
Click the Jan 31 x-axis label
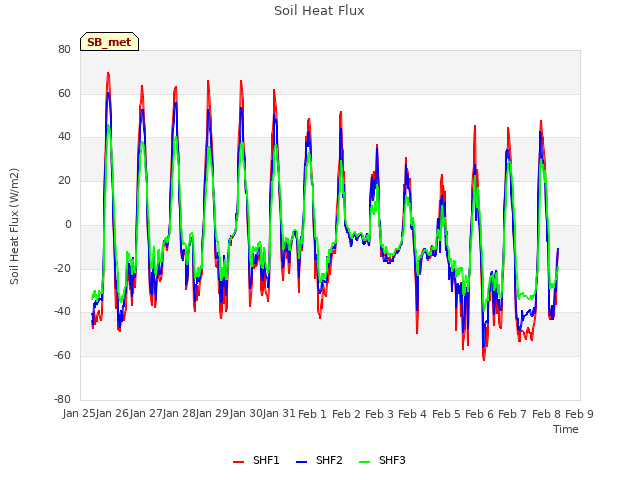[277, 413]
